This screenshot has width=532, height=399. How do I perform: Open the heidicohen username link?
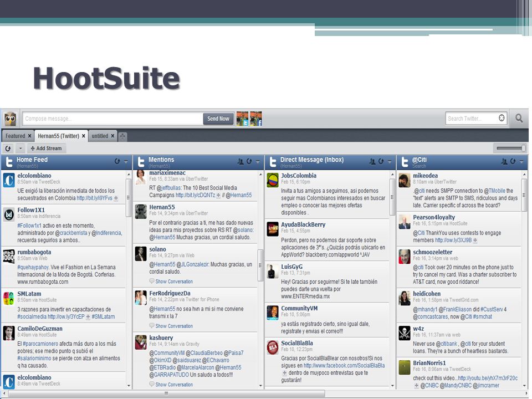pyautogui.click(x=427, y=294)
